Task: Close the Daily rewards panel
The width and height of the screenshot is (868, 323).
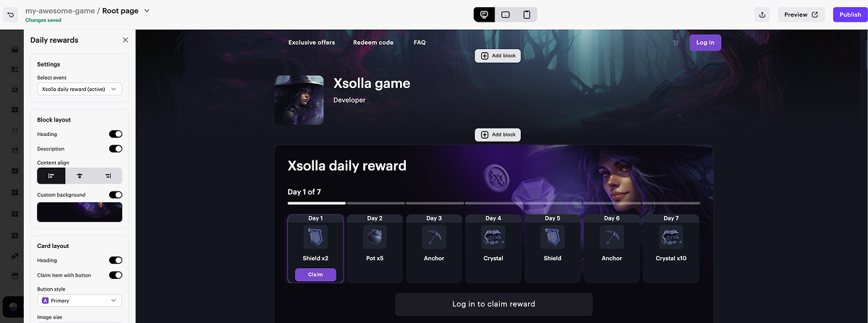Action: [125, 40]
